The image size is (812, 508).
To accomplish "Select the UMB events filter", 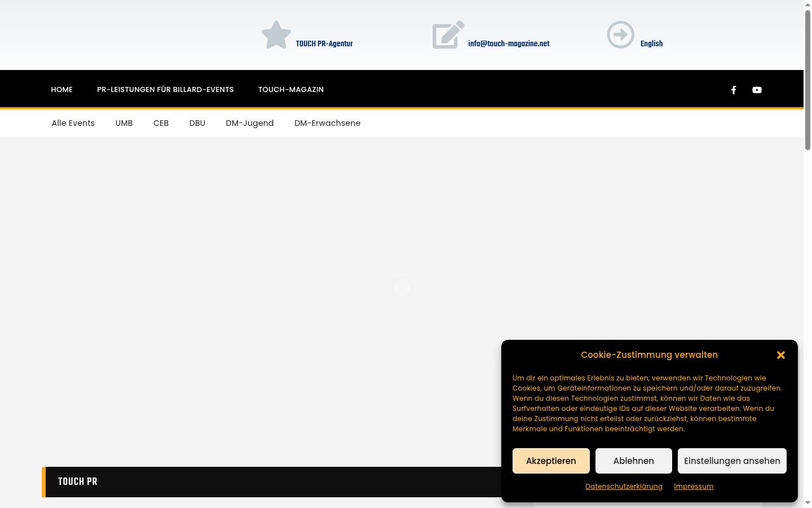I will pyautogui.click(x=124, y=123).
